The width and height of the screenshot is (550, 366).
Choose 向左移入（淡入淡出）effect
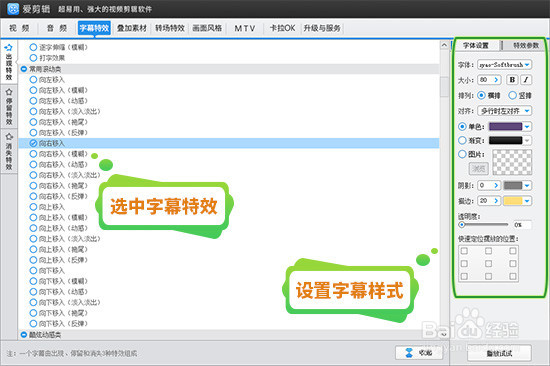click(x=65, y=111)
